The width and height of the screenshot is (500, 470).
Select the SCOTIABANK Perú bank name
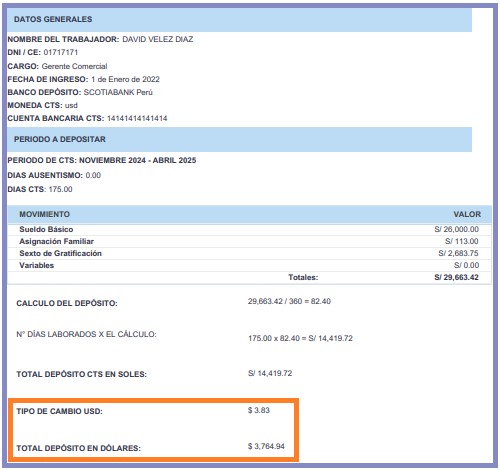[118, 92]
